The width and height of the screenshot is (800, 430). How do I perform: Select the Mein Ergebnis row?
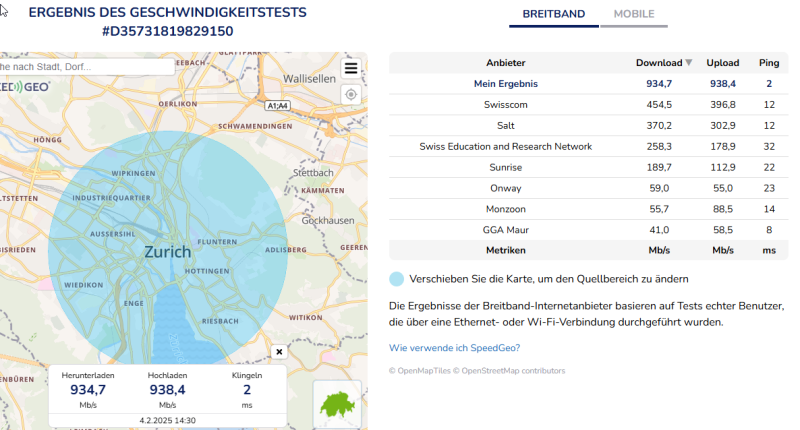click(505, 84)
